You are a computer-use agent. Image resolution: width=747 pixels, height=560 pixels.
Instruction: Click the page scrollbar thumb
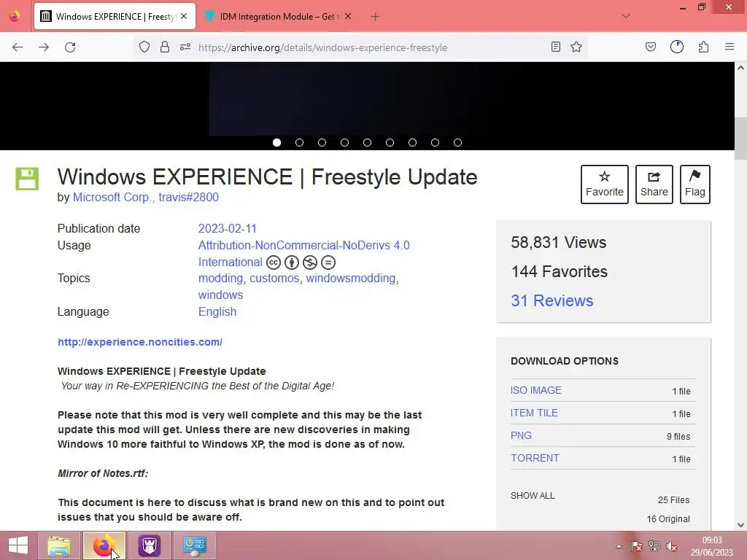740,138
